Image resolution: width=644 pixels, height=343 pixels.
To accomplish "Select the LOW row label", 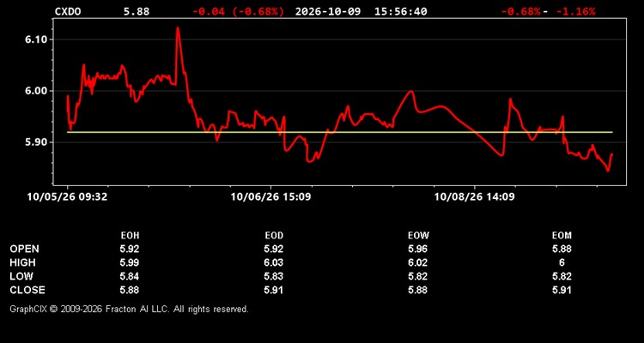I will (x=21, y=276).
